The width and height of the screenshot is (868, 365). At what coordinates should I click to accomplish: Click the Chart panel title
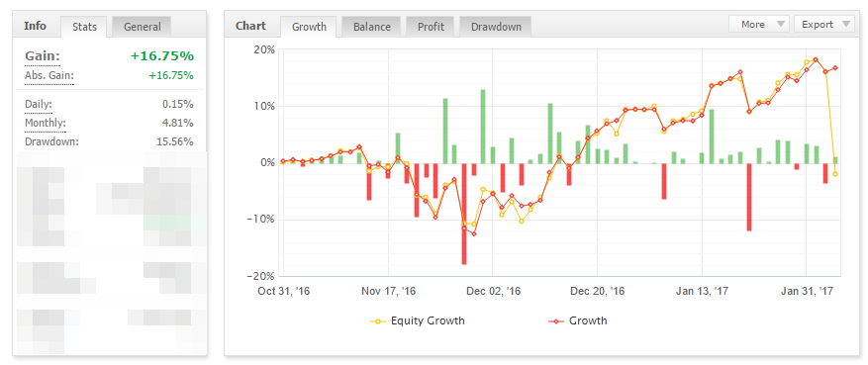tap(250, 26)
